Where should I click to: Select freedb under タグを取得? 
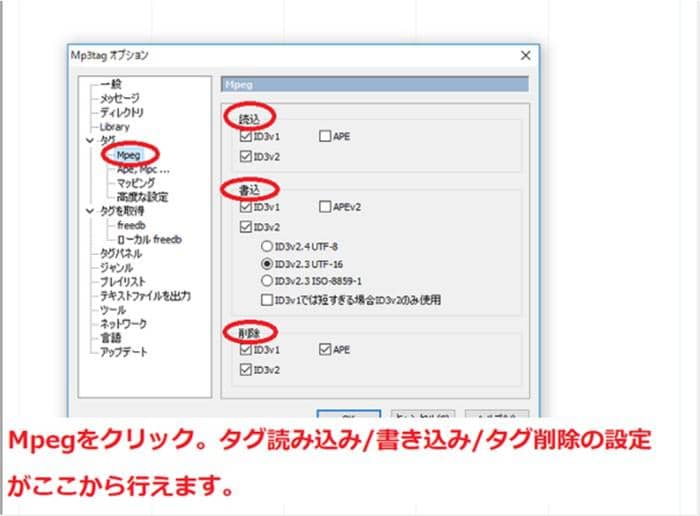tap(131, 225)
